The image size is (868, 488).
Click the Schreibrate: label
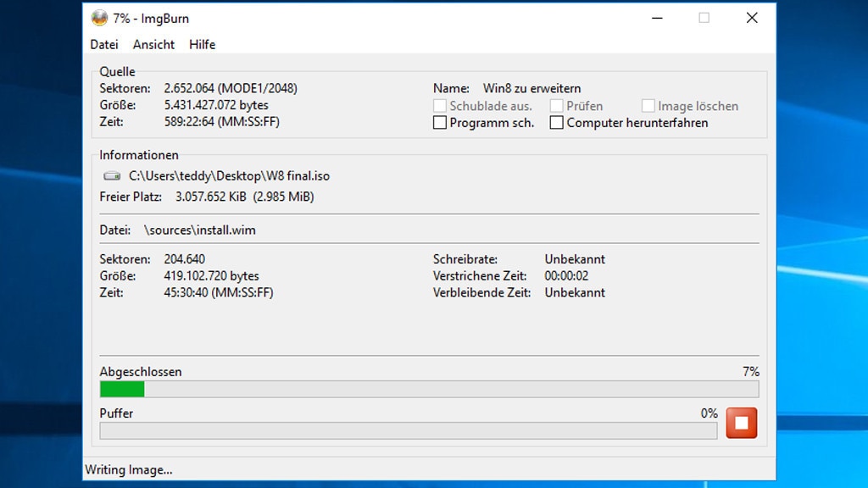[465, 259]
